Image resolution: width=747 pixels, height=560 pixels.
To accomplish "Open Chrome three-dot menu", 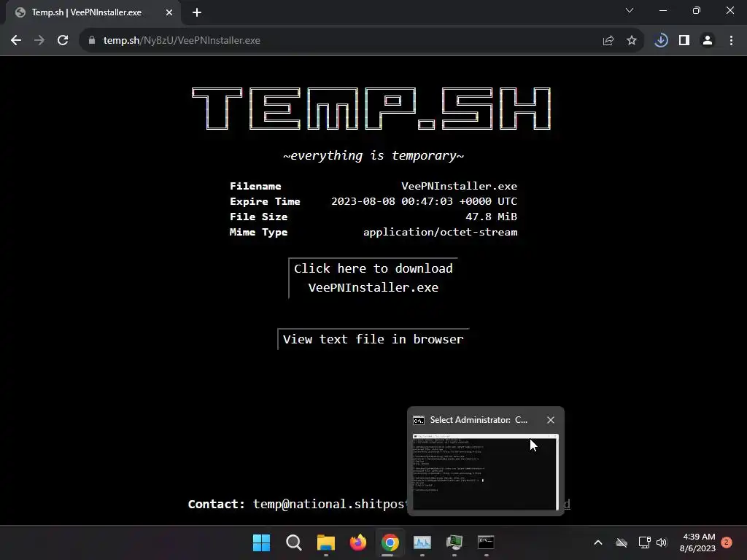I will pyautogui.click(x=731, y=41).
